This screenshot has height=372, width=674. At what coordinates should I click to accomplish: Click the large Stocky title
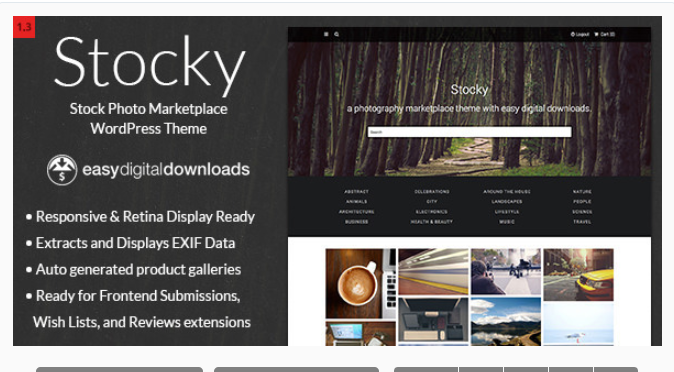pos(149,65)
